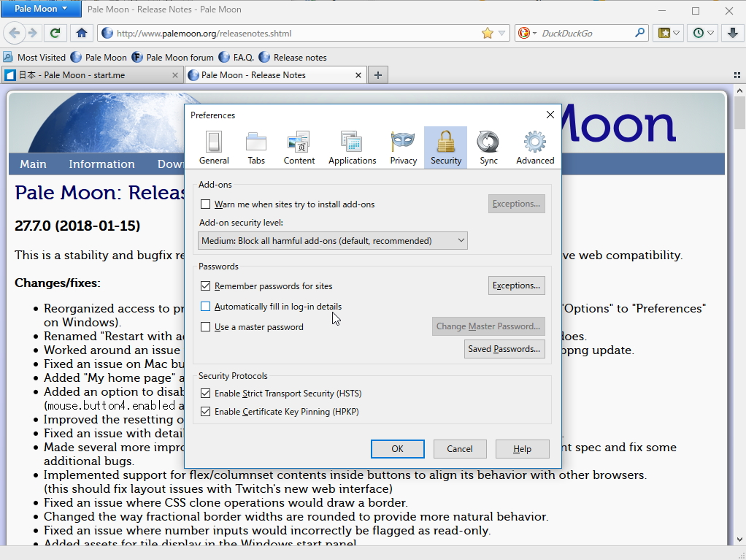
Task: Open the downloads arrow button
Action: [x=733, y=33]
